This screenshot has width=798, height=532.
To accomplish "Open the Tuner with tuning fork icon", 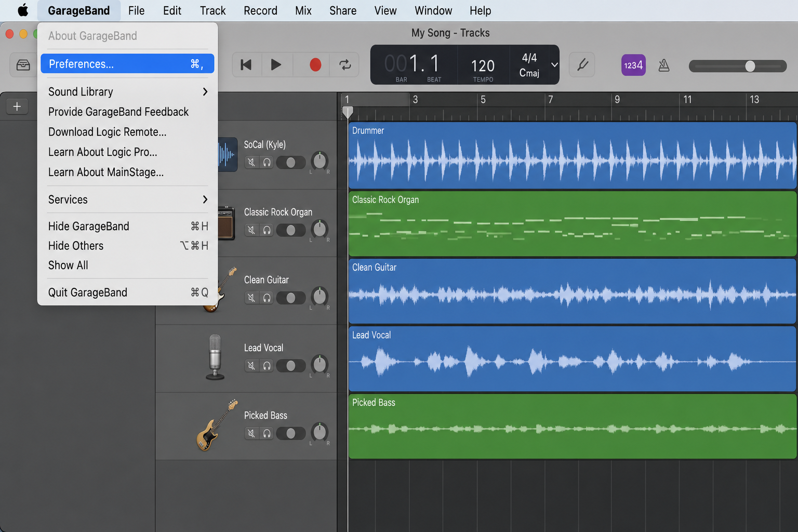I will [x=582, y=65].
